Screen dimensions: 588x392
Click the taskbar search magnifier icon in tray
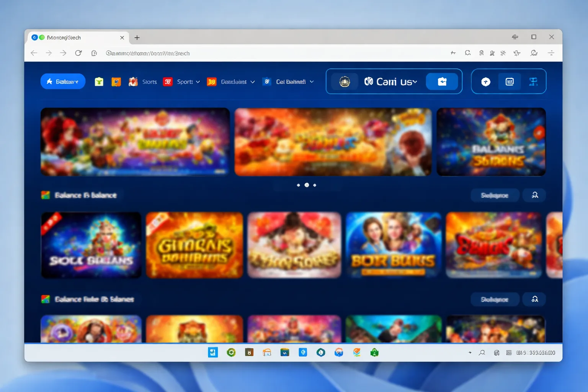coord(482,353)
